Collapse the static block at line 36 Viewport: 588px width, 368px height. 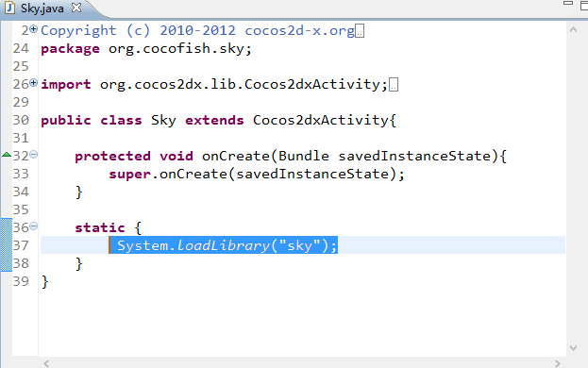pyautogui.click(x=34, y=226)
